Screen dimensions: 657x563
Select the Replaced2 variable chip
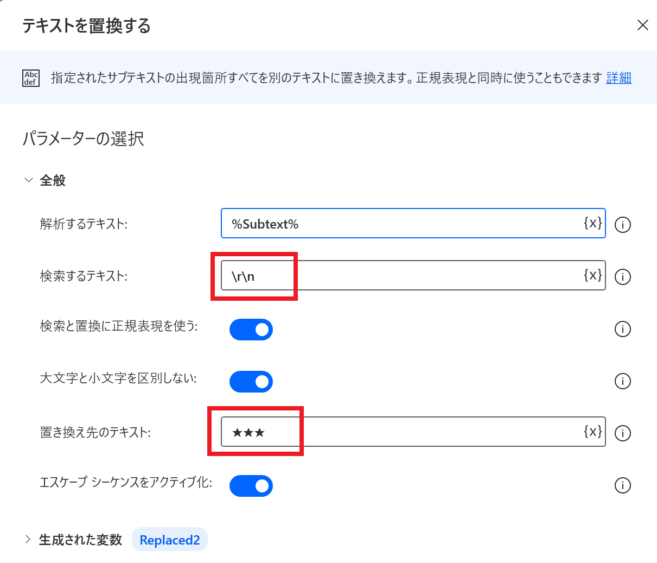pos(170,540)
